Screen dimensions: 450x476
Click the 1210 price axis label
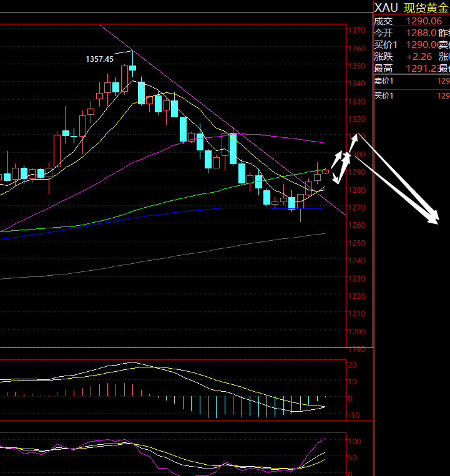coord(357,314)
